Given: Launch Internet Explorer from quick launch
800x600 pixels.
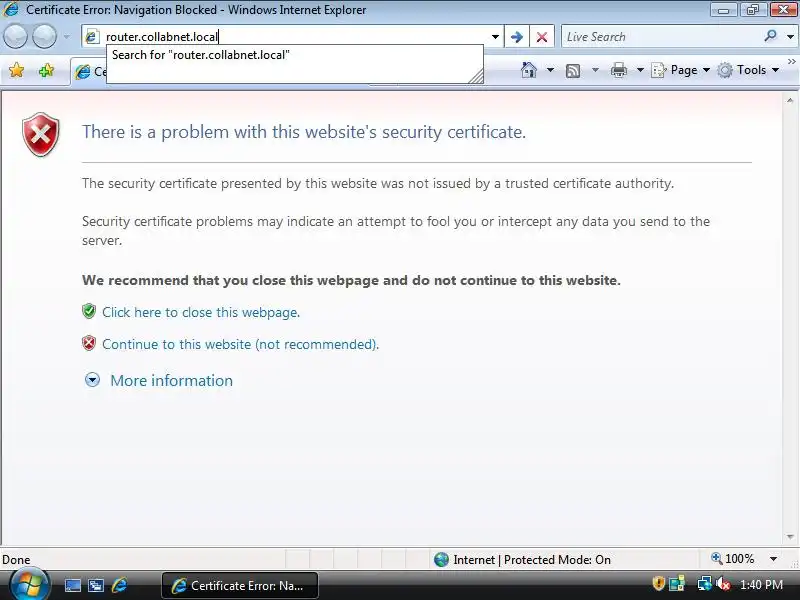Looking at the screenshot, I should 119,585.
